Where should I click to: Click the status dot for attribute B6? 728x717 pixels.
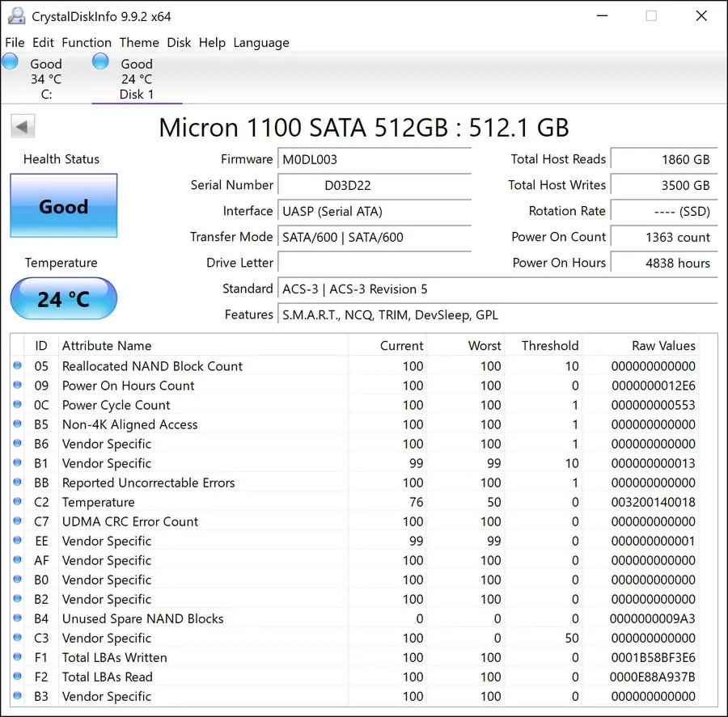(18, 443)
